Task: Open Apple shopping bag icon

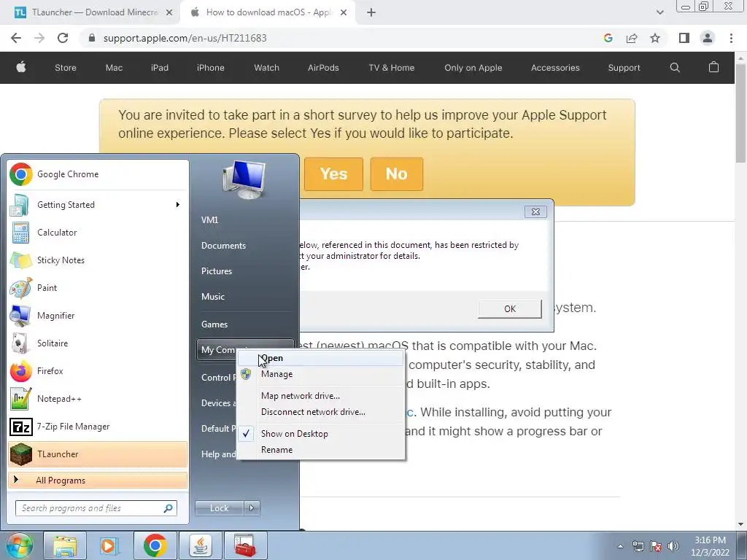Action: 713,67
